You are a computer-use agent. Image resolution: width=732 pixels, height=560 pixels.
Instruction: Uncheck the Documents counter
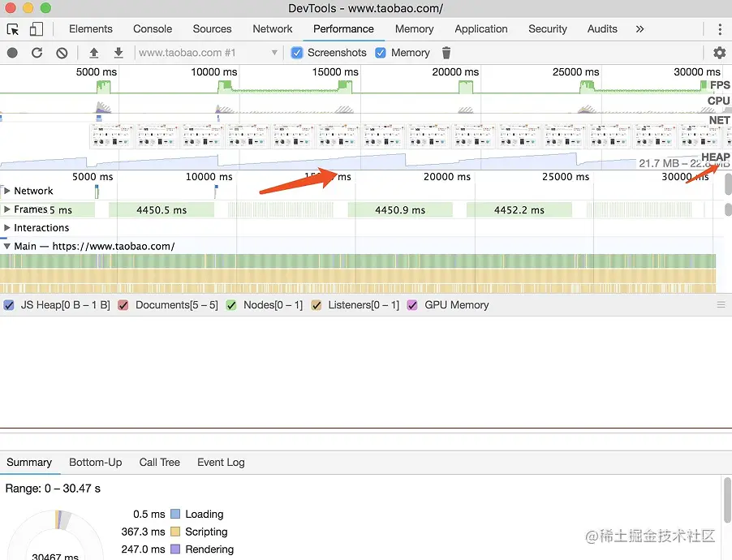123,305
